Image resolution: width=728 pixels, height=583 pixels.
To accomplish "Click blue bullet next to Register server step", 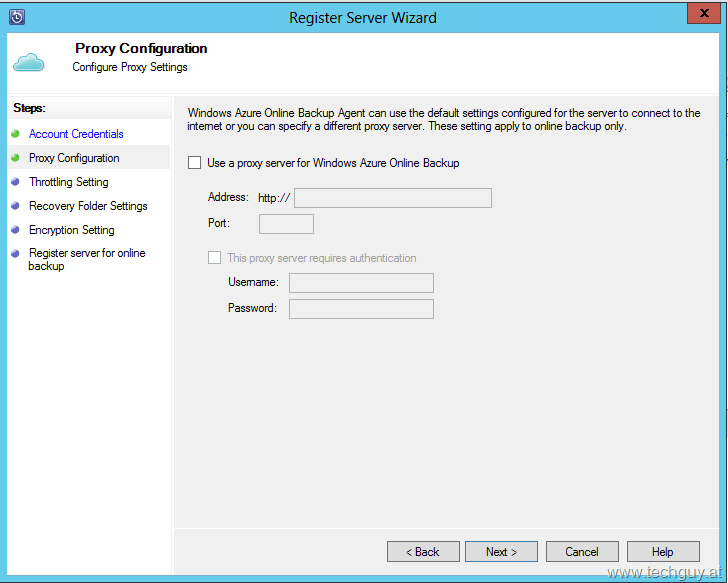I will coord(15,253).
